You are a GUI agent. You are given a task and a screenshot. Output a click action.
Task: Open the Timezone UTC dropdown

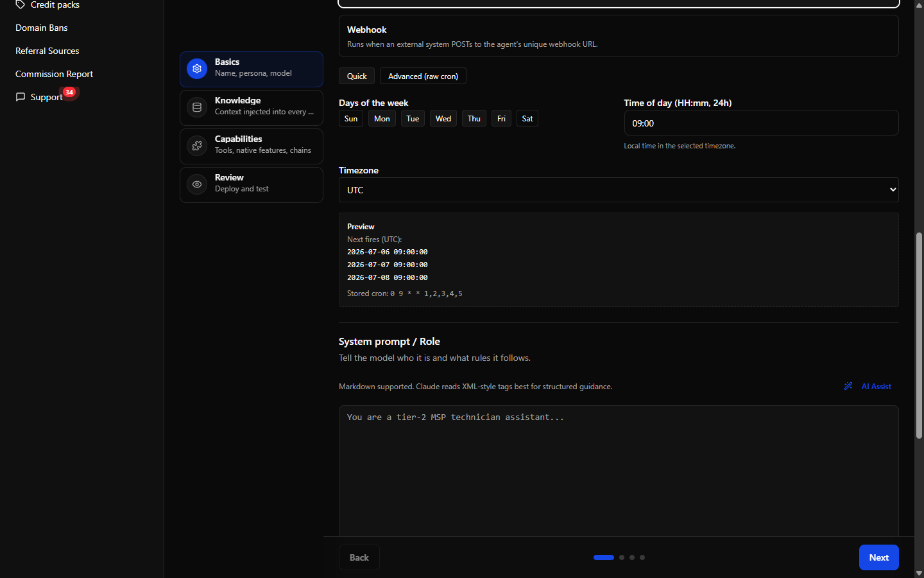point(619,190)
